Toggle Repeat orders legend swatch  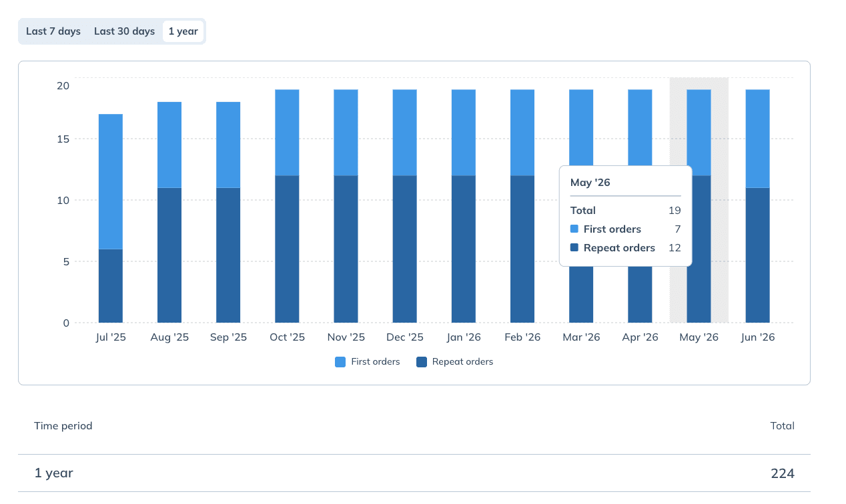[x=422, y=362]
